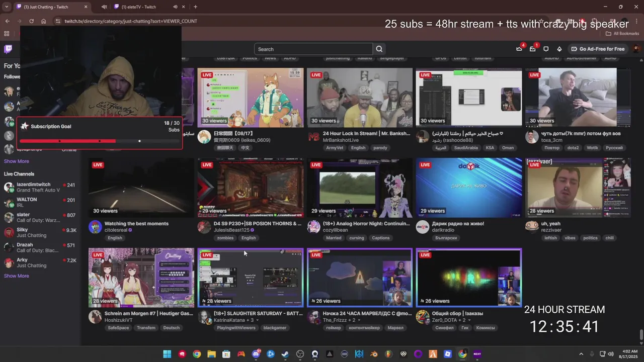Click the browser back arrow
The image size is (644, 362).
click(x=7, y=21)
